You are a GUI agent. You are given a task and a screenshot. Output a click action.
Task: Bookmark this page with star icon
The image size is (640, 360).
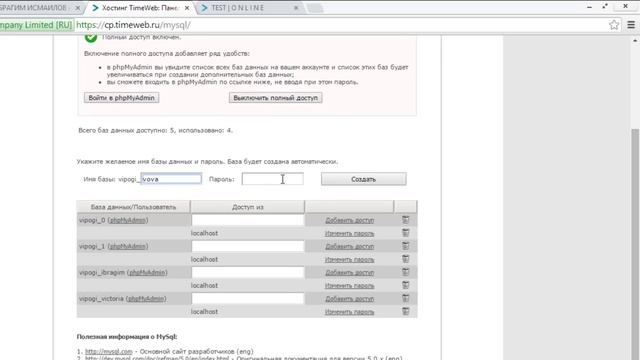point(614,25)
